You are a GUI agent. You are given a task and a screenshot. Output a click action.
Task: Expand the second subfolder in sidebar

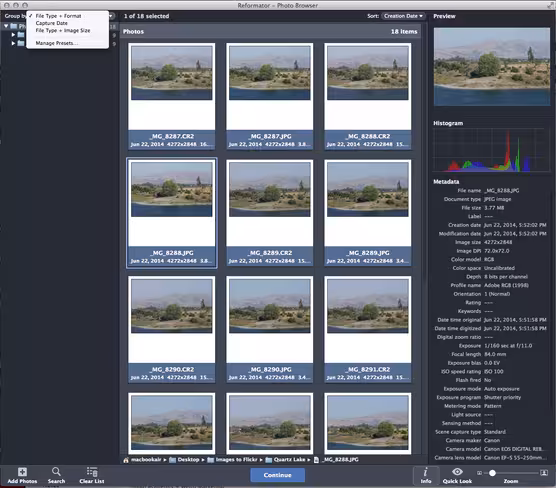pyautogui.click(x=13, y=43)
